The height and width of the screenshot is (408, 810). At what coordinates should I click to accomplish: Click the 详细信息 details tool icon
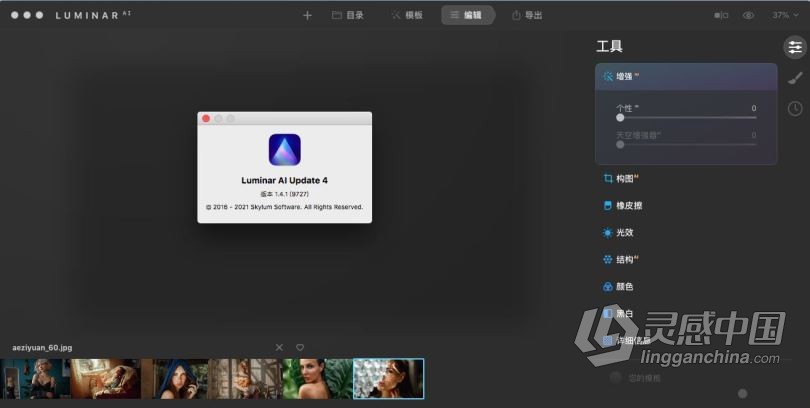coord(608,340)
